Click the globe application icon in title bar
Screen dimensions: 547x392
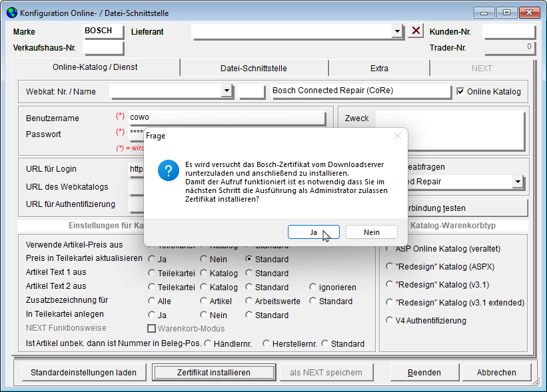12,13
